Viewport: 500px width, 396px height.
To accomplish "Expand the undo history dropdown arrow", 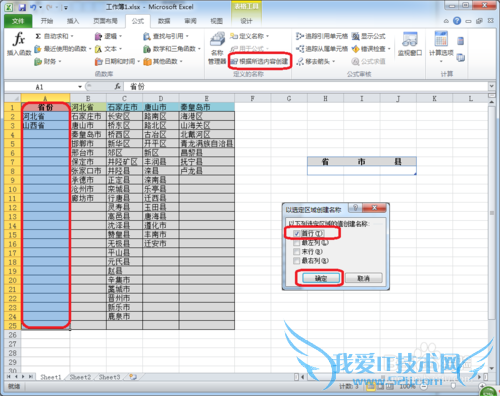I will click(x=40, y=7).
